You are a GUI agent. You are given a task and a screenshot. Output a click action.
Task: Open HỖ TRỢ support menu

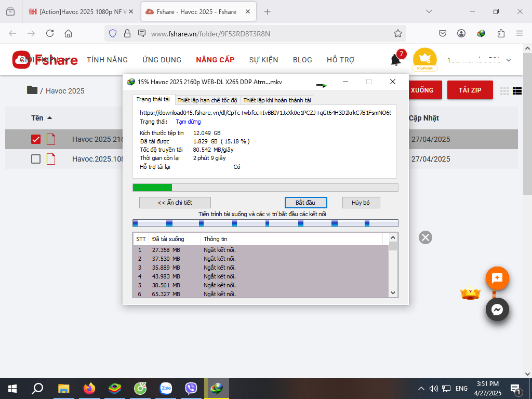pyautogui.click(x=341, y=60)
